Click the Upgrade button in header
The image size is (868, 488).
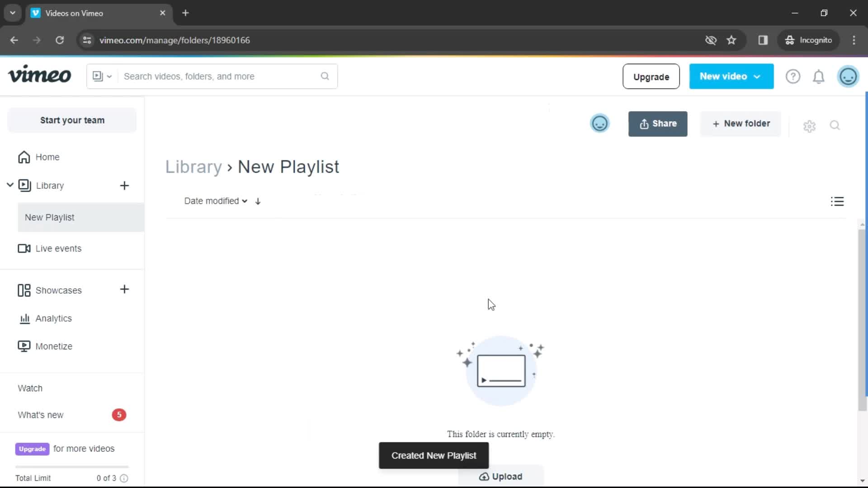(x=651, y=76)
